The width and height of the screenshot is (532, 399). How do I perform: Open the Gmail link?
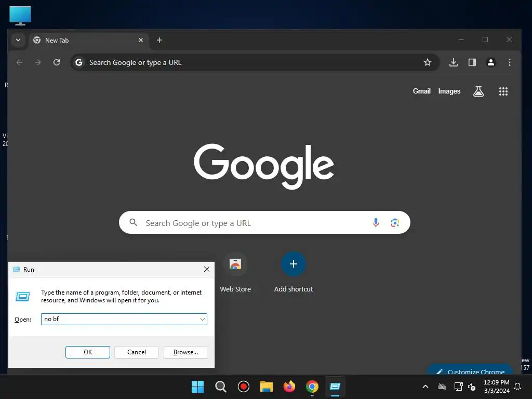[422, 91]
